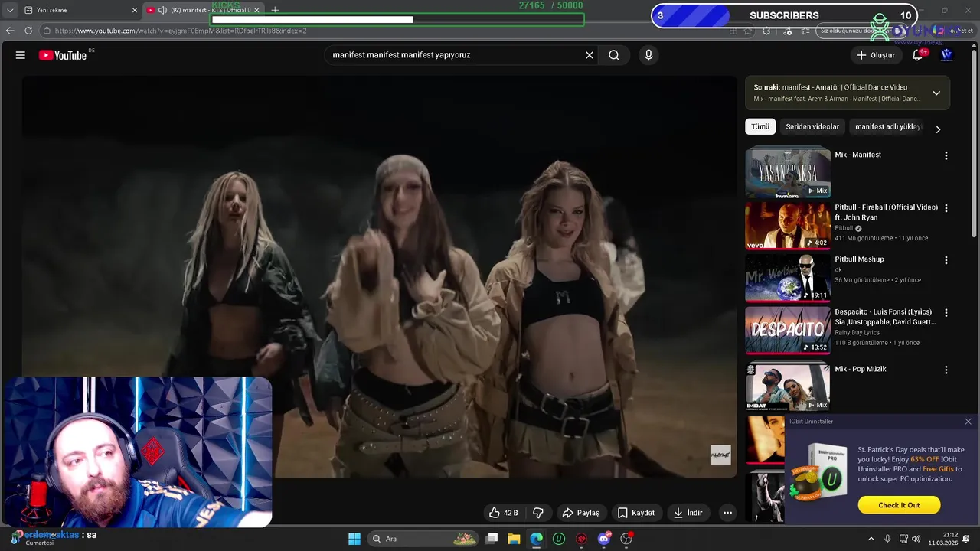Open Microsoft Edge taskbar icon

point(537,539)
